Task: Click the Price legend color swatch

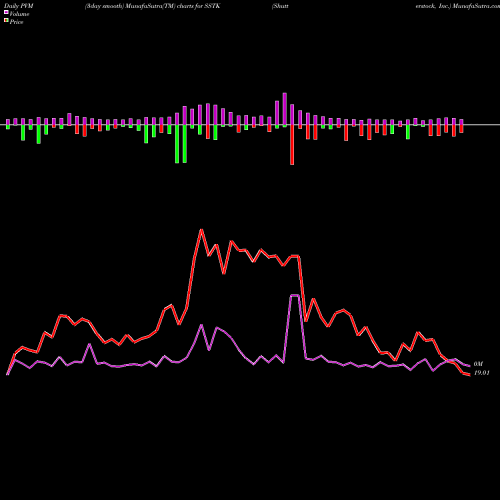Action: (6, 20)
